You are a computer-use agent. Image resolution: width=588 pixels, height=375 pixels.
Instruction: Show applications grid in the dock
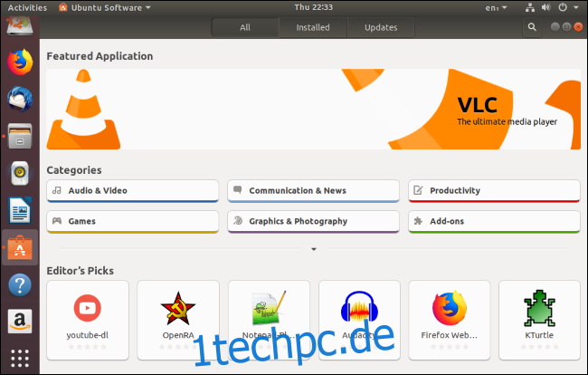[20, 358]
